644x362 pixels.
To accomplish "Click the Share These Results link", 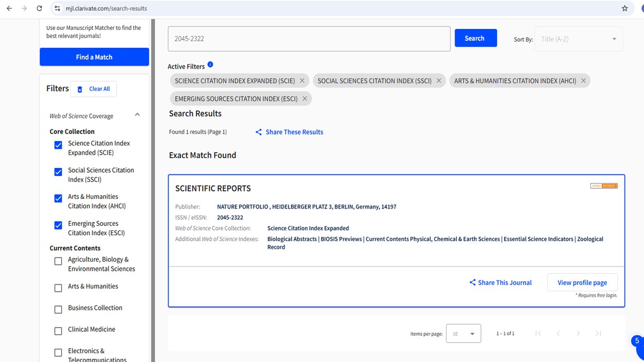I will 289,132.
